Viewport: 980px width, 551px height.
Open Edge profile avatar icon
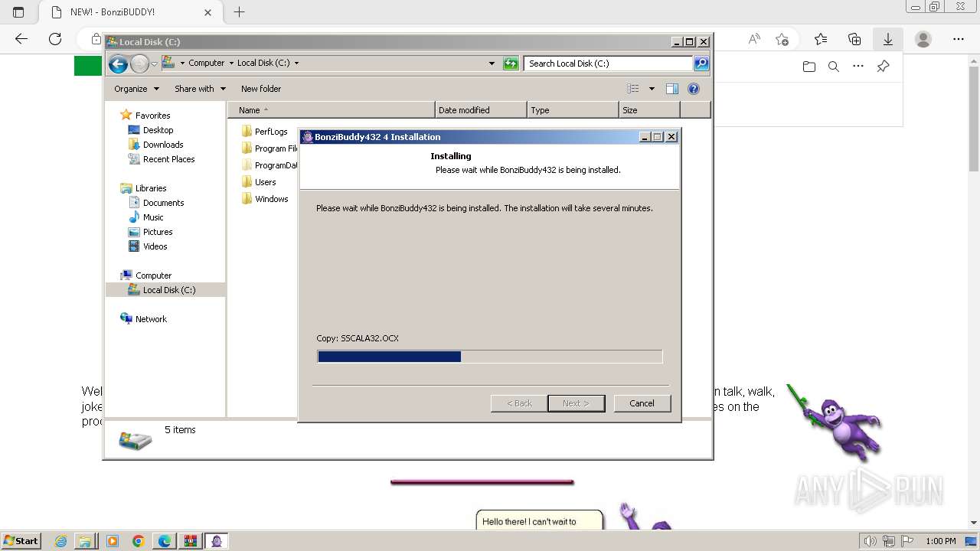923,39
